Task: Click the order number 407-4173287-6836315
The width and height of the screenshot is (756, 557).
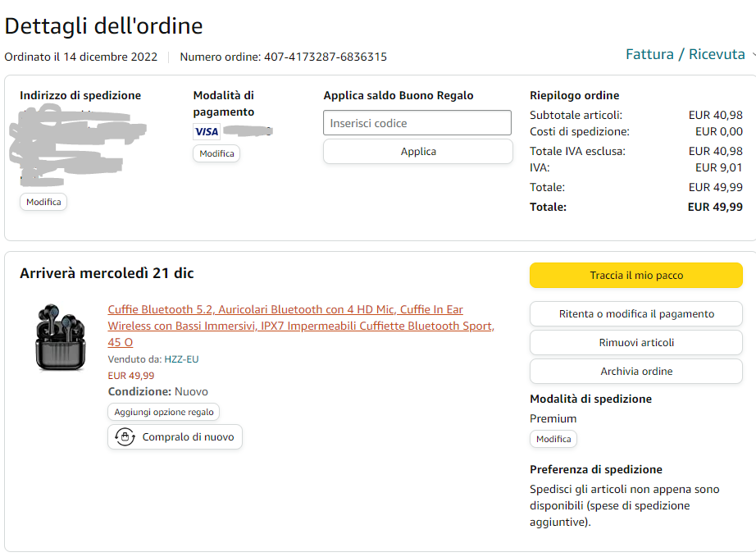Action: pyautogui.click(x=326, y=57)
